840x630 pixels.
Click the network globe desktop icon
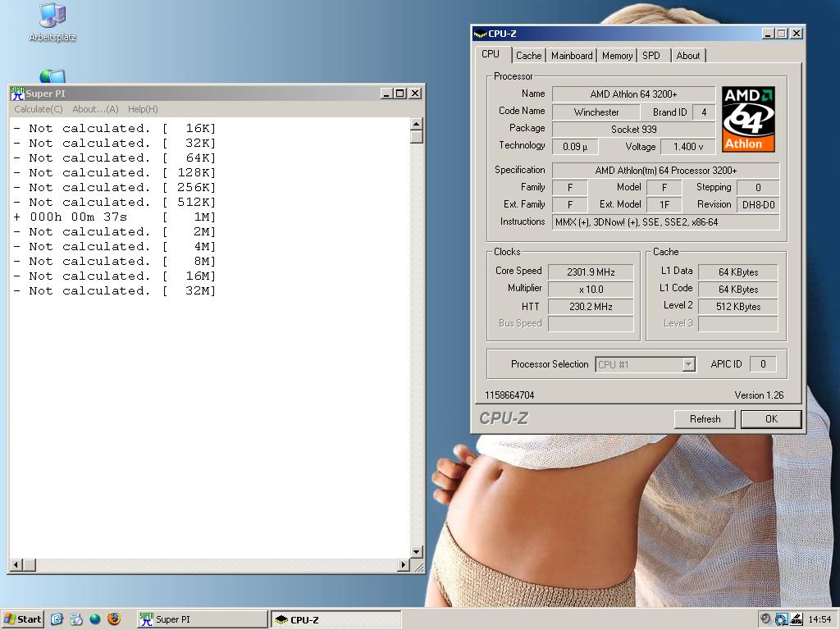coord(52,76)
